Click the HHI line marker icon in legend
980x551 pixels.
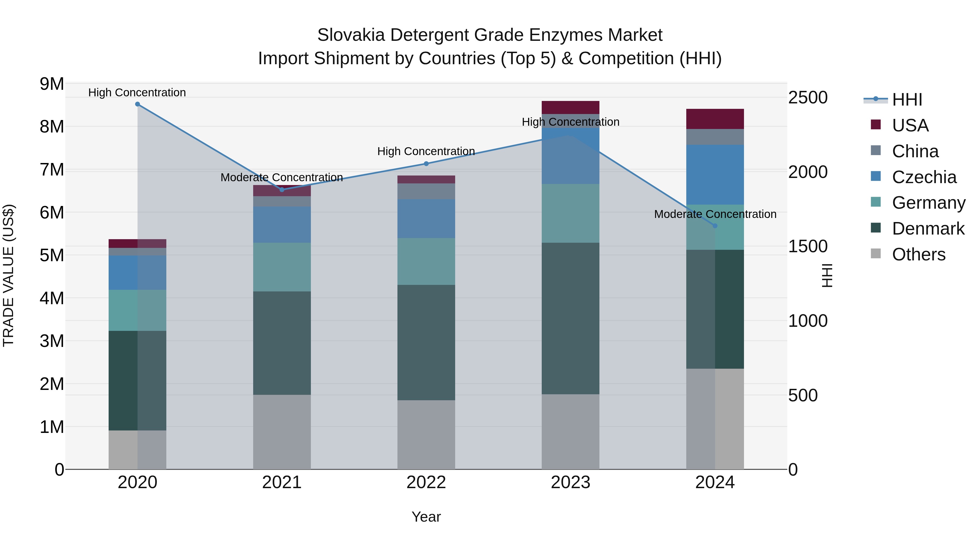click(876, 99)
